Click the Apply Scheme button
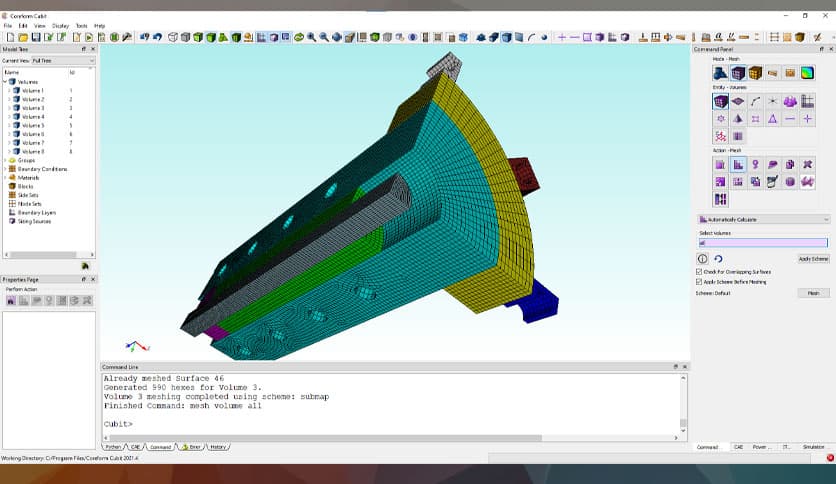Image resolution: width=836 pixels, height=484 pixels. click(x=813, y=259)
